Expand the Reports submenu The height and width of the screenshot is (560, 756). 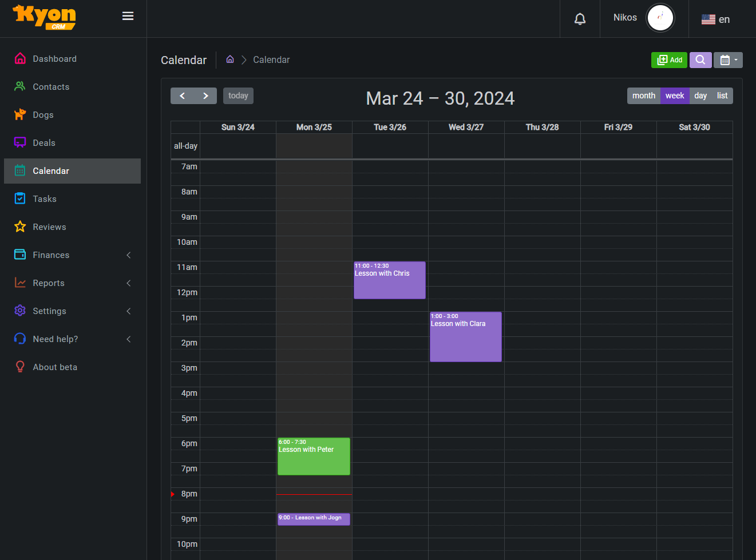pyautogui.click(x=49, y=283)
